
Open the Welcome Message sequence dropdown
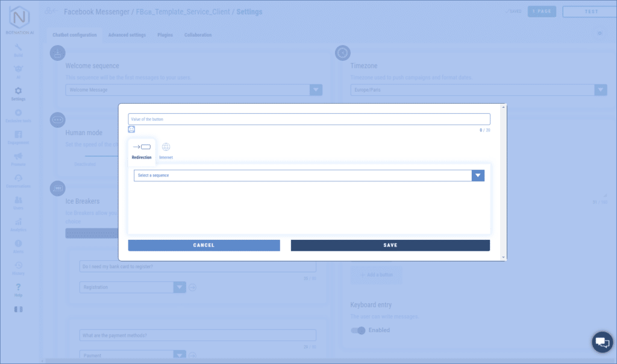coord(316,90)
